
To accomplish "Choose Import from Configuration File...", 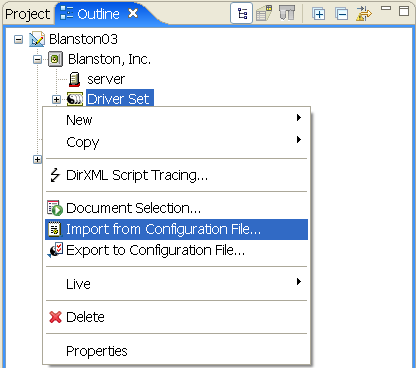I will pyautogui.click(x=176, y=229).
